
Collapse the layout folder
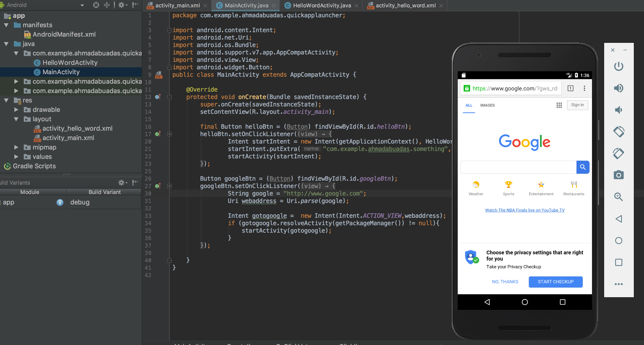(x=17, y=119)
